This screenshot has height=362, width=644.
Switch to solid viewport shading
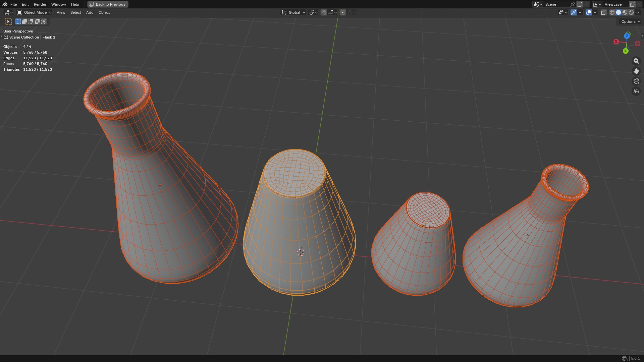[619, 12]
